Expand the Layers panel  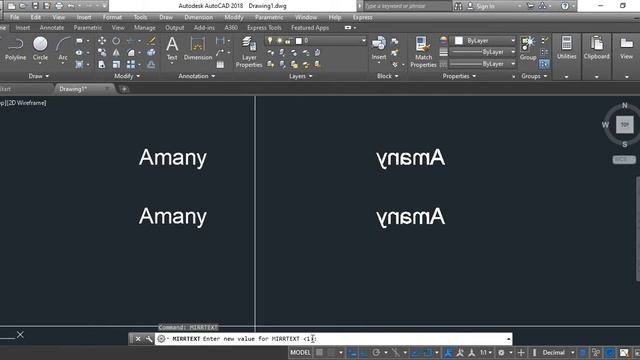pyautogui.click(x=301, y=76)
